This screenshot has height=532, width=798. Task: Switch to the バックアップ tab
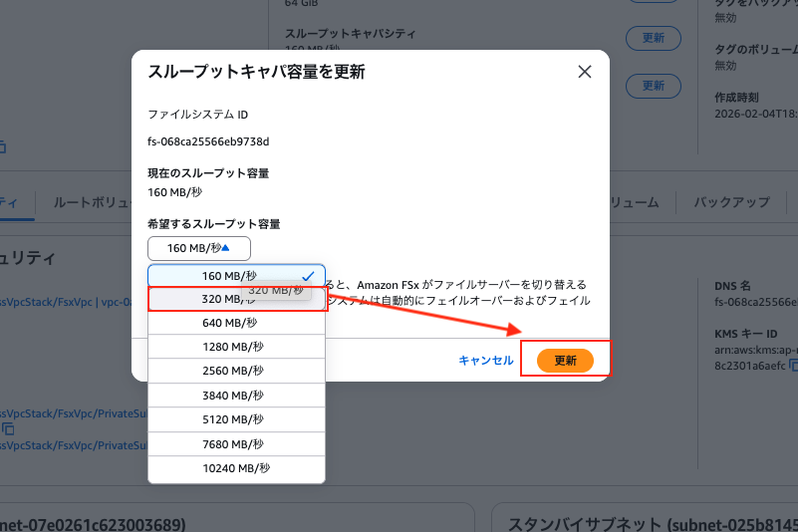coord(731,202)
